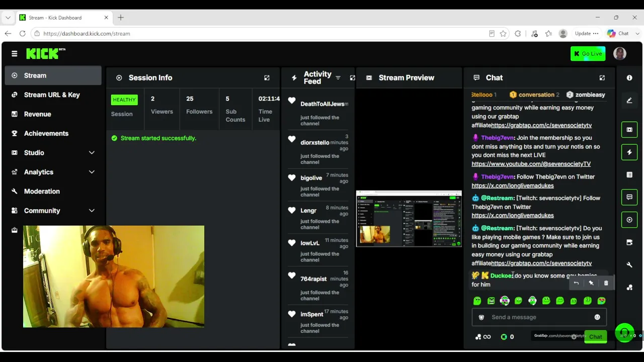644x362 pixels.
Task: Expand the Activity Feed panel
Action: tap(352, 77)
